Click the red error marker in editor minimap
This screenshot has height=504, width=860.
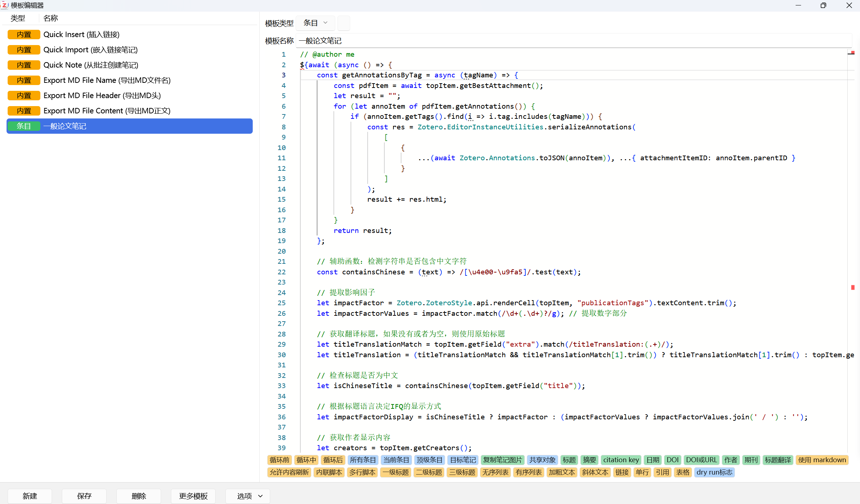click(x=852, y=287)
